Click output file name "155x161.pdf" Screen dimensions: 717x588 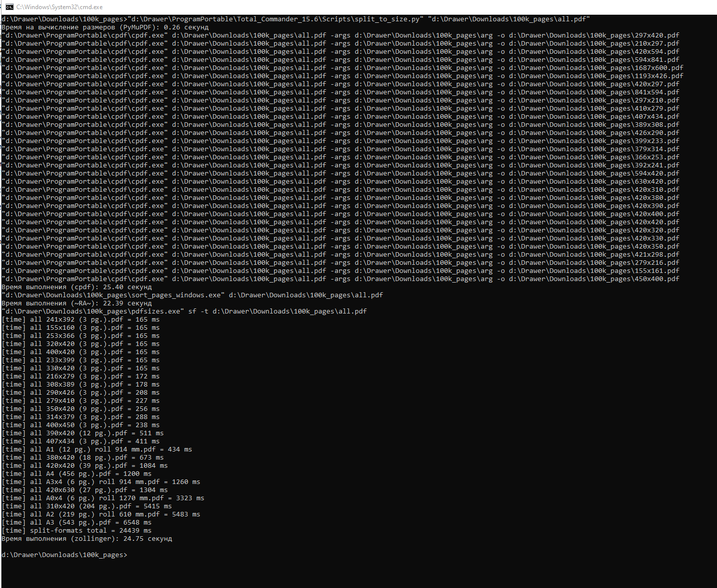(x=657, y=271)
